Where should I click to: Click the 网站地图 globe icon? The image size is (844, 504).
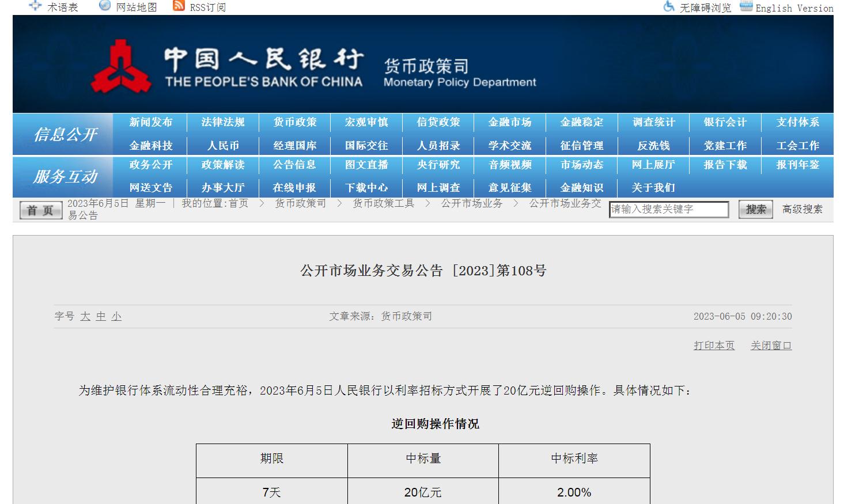pos(105,6)
